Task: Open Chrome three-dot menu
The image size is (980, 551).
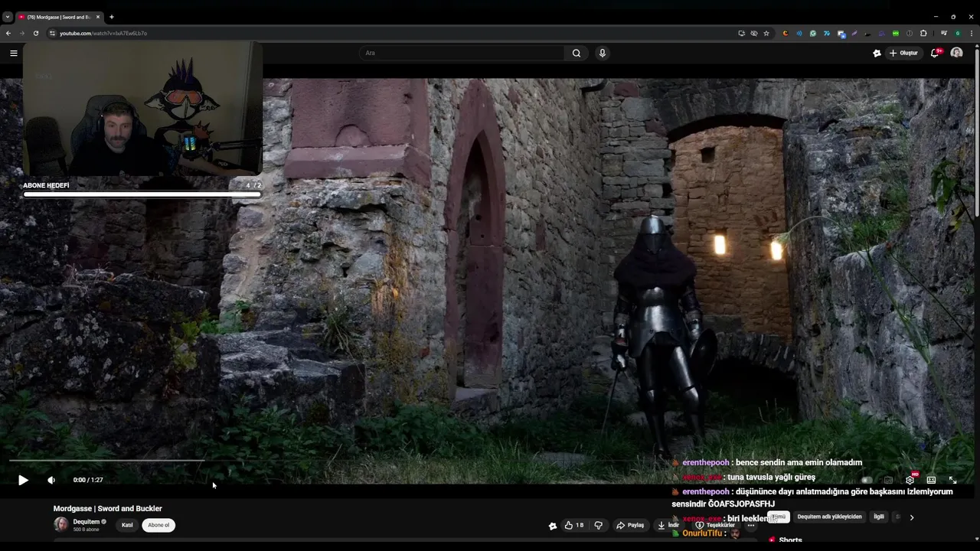Action: (x=972, y=33)
